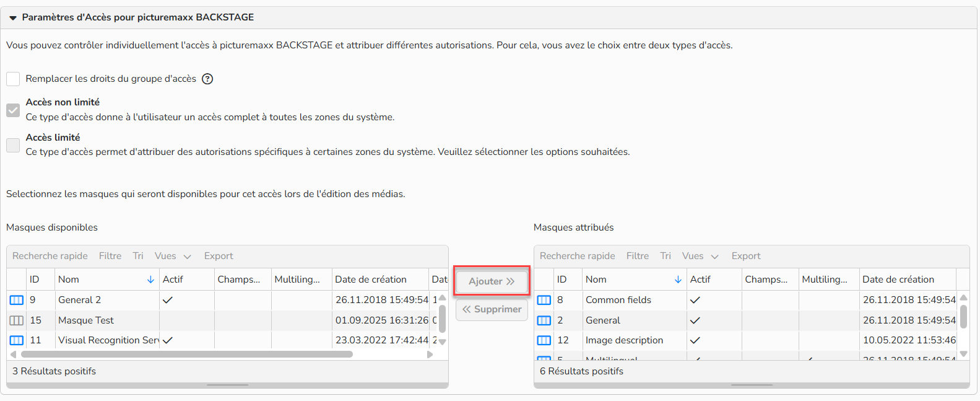Click the row icon for Image description

click(x=544, y=340)
